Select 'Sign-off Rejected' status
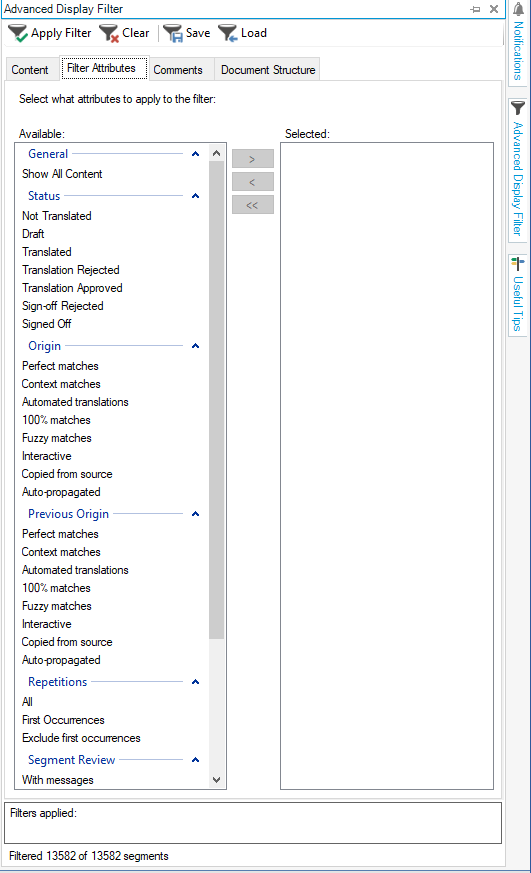 click(x=63, y=306)
